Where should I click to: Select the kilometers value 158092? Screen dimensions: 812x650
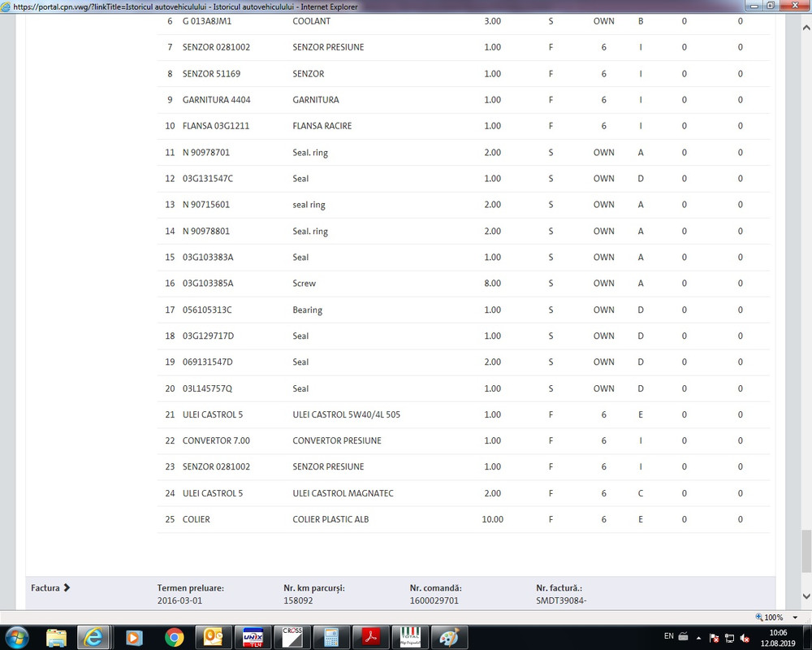point(298,600)
